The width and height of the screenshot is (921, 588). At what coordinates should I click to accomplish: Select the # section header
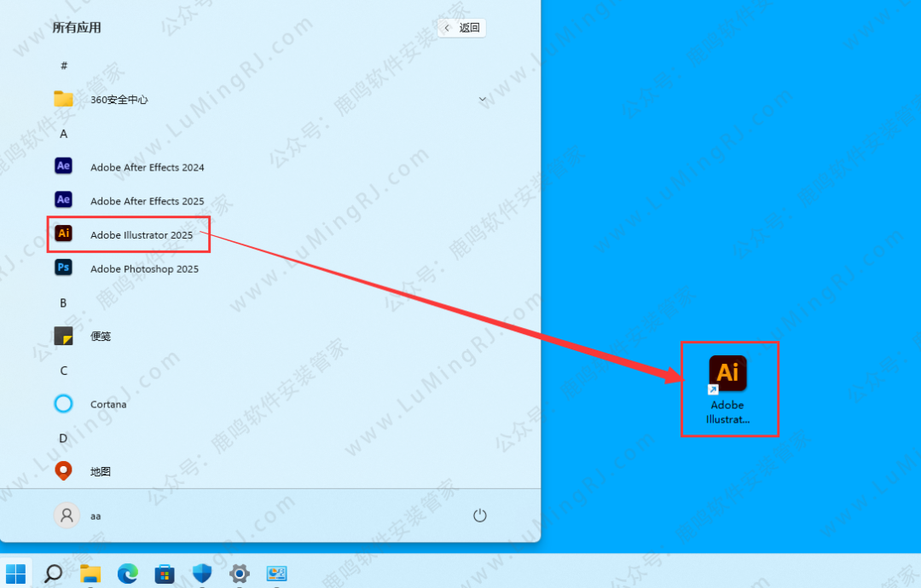tap(63, 66)
